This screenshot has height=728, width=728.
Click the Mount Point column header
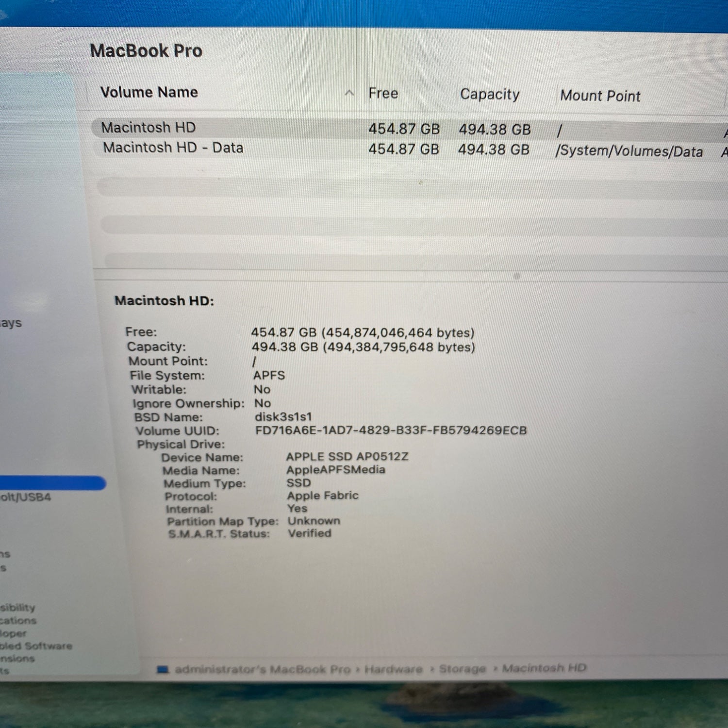(x=600, y=96)
